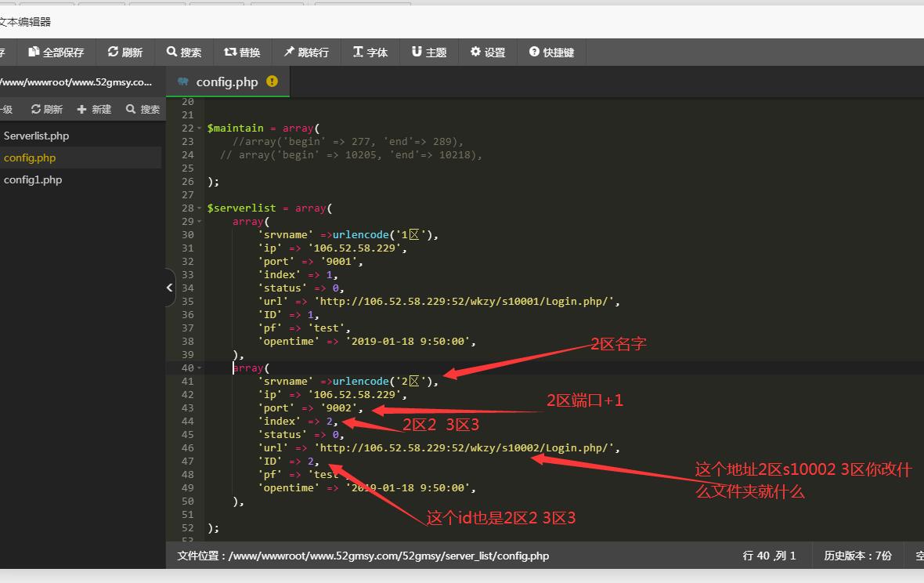The width and height of the screenshot is (924, 583).
Task: Open the 主题 (theme) chooser
Action: click(x=429, y=53)
